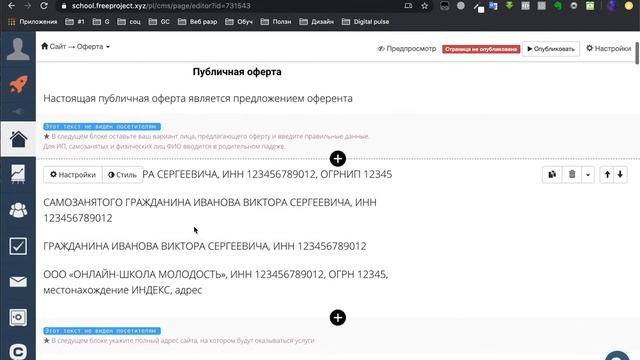This screenshot has height=360, width=640.
Task: Move the selected block up
Action: coord(607,175)
